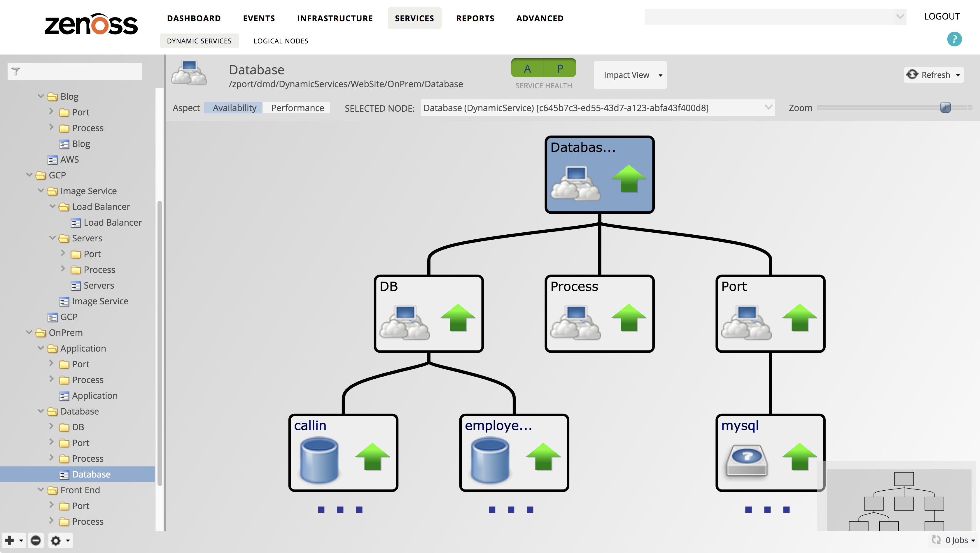
Task: Open the Impact View dropdown
Action: 630,75
